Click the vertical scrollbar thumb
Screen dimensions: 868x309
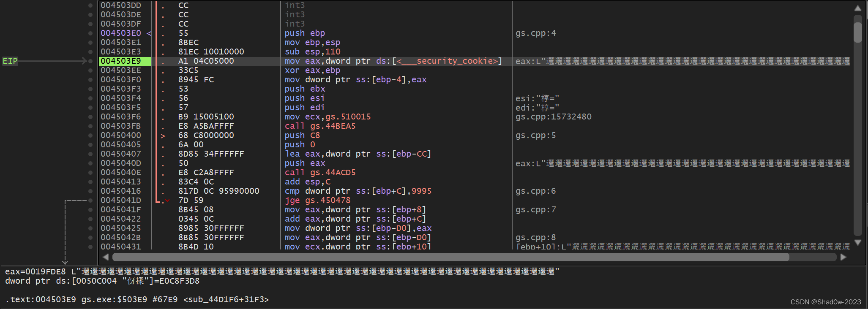[x=857, y=32]
